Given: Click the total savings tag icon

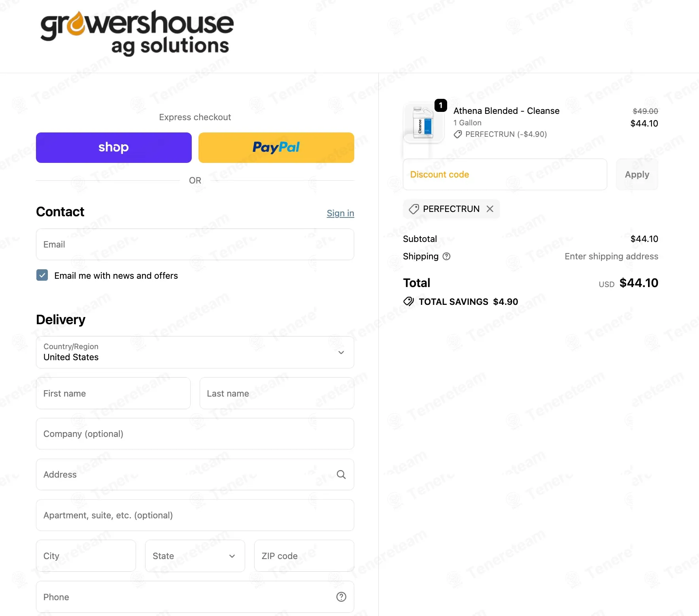Looking at the screenshot, I should [408, 302].
